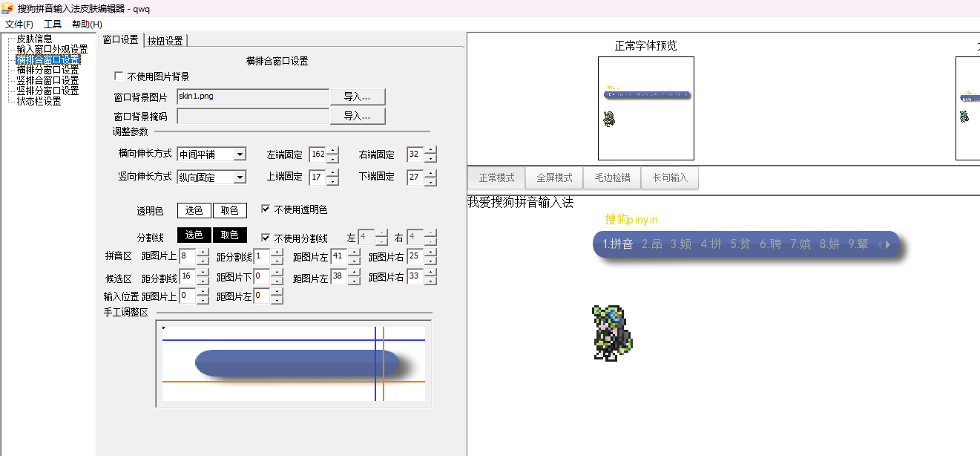Click the 全屏模式 button
The width and height of the screenshot is (980, 456).
click(x=554, y=178)
